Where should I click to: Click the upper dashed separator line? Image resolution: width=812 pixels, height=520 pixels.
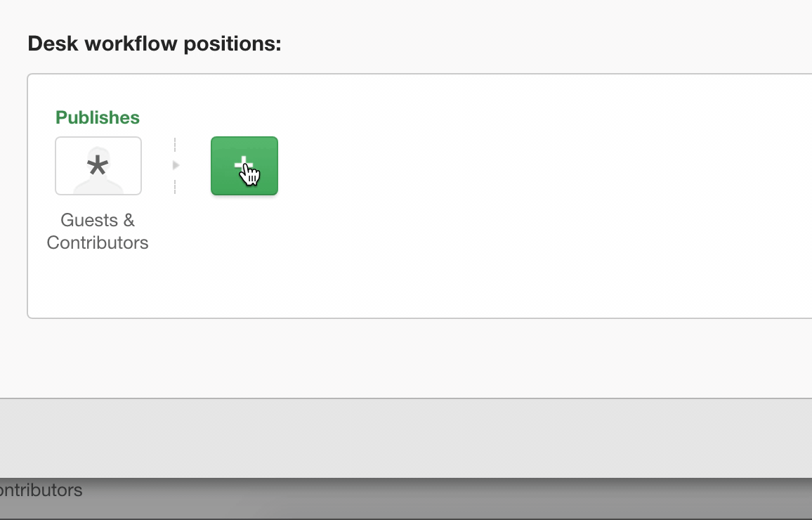point(175,145)
